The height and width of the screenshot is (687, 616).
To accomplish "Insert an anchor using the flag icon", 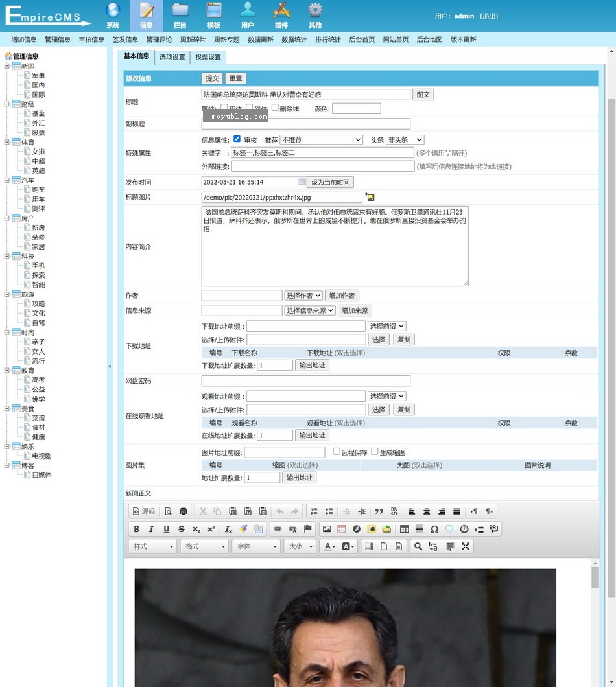I will (x=307, y=529).
